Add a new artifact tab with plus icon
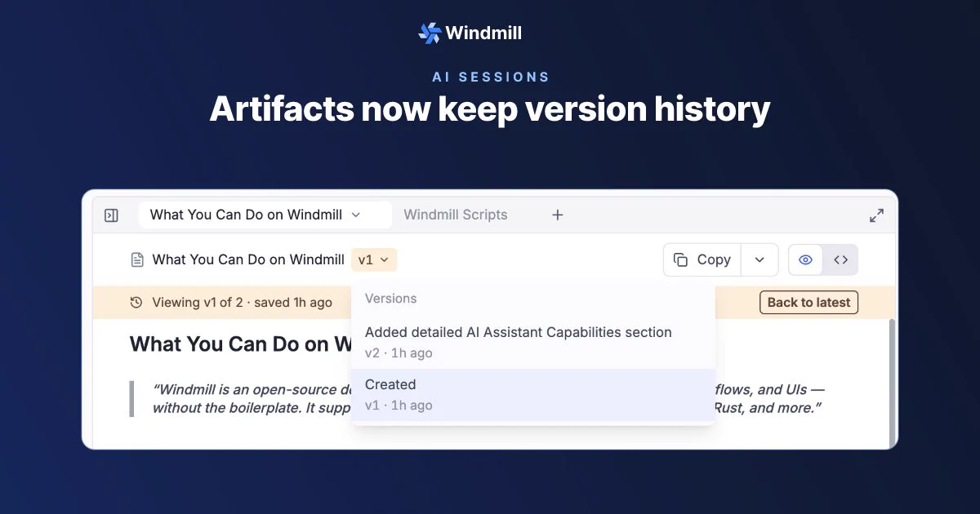 pyautogui.click(x=558, y=215)
